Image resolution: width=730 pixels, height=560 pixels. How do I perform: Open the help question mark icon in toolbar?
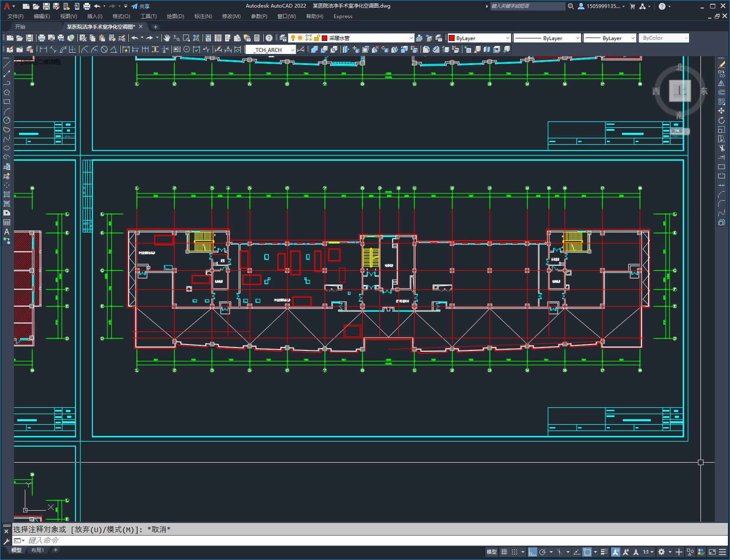(269, 38)
